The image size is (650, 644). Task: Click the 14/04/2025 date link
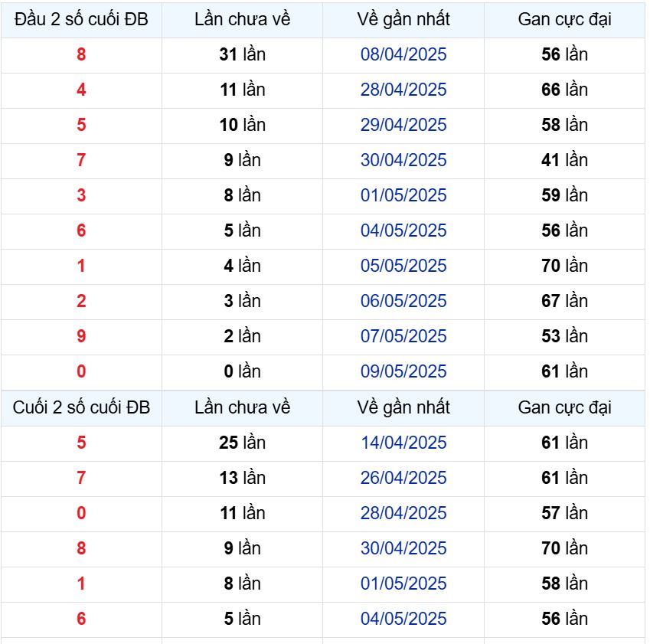(403, 443)
